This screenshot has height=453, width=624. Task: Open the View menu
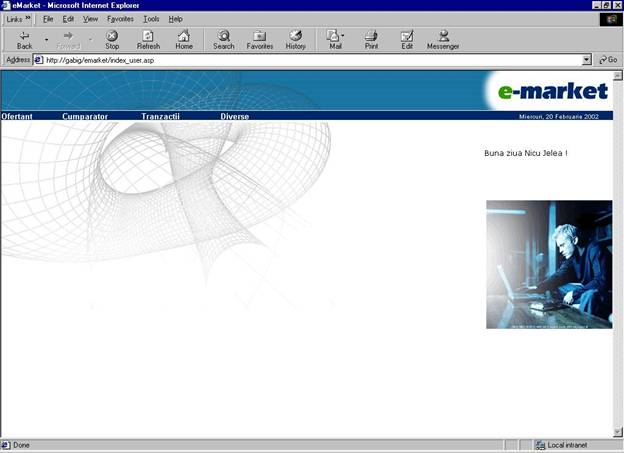(x=90, y=19)
